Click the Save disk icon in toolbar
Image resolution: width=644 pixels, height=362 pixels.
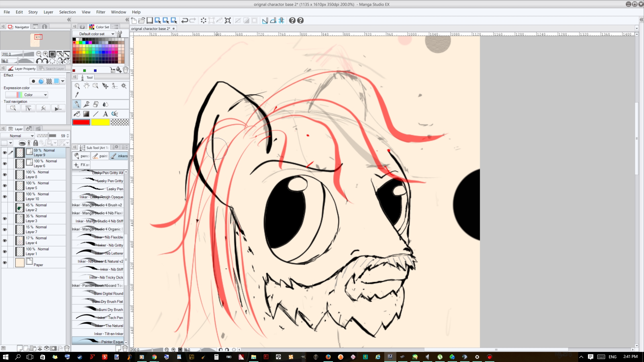coord(150,20)
